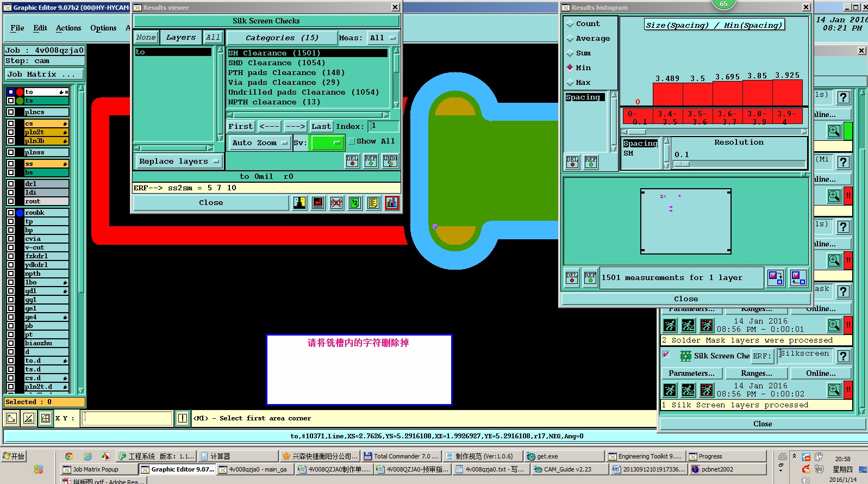Click REF icon beside measurements text in histogram

tap(590, 277)
